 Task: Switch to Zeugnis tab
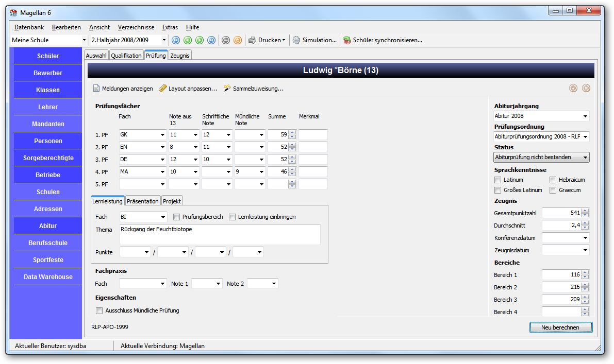click(x=180, y=56)
